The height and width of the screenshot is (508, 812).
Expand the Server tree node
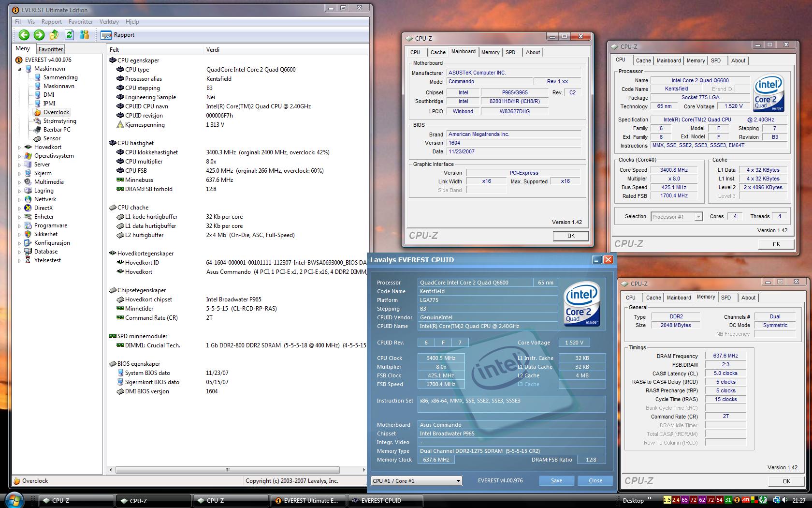[x=20, y=164]
